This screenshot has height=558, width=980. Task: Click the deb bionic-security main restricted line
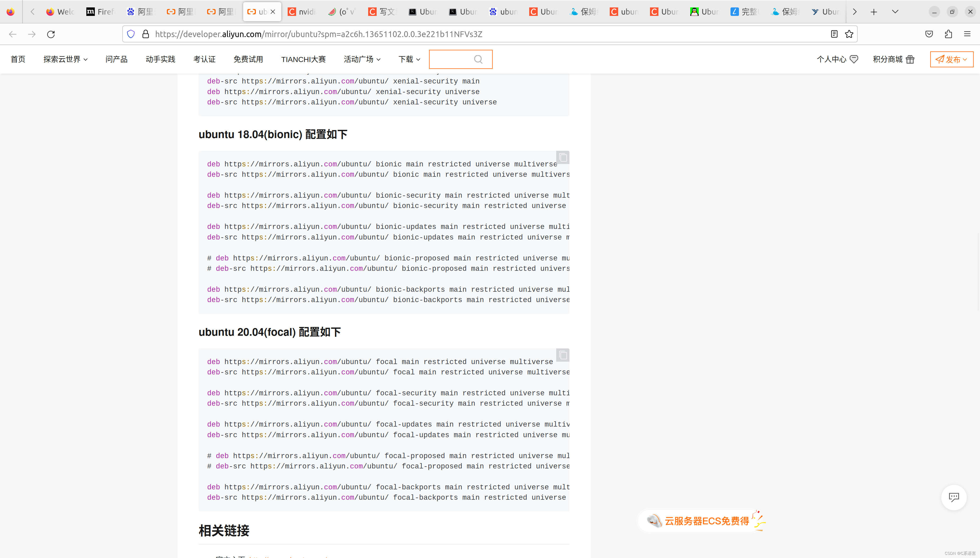point(388,196)
